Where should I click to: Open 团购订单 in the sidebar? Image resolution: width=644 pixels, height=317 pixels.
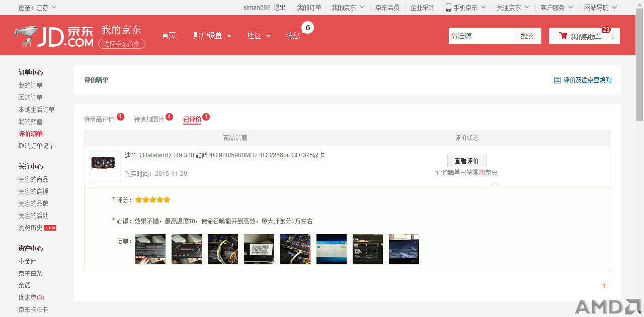(x=31, y=97)
